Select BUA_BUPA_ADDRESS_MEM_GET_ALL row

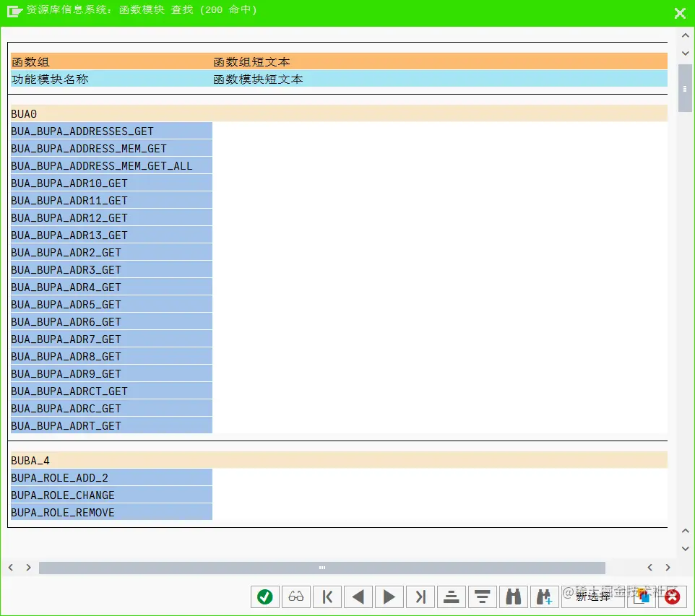point(111,166)
